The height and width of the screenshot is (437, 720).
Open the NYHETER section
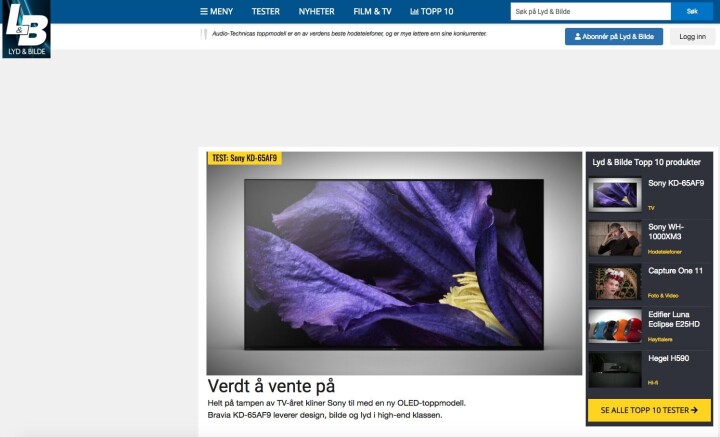(x=316, y=11)
